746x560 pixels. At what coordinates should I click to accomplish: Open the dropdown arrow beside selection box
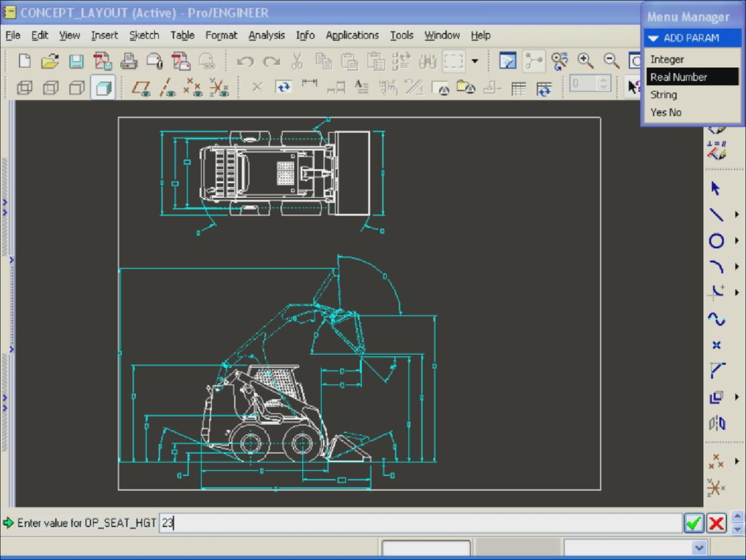point(475,61)
